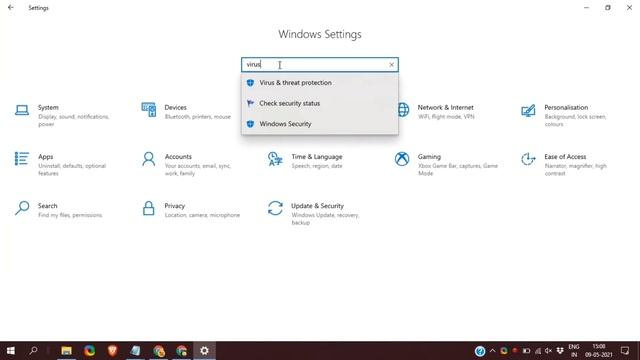
Task: Click 'Uninstall, defaults, optional features' description
Action: pyautogui.click(x=72, y=169)
